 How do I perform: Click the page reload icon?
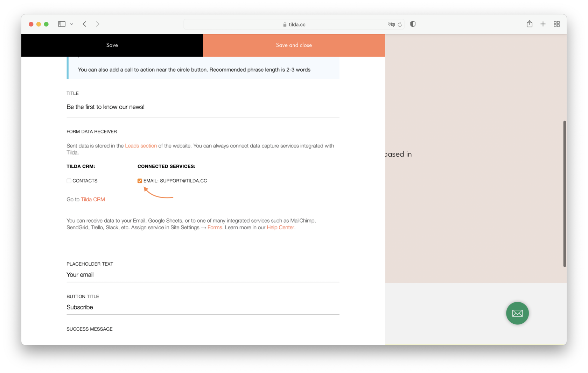400,24
